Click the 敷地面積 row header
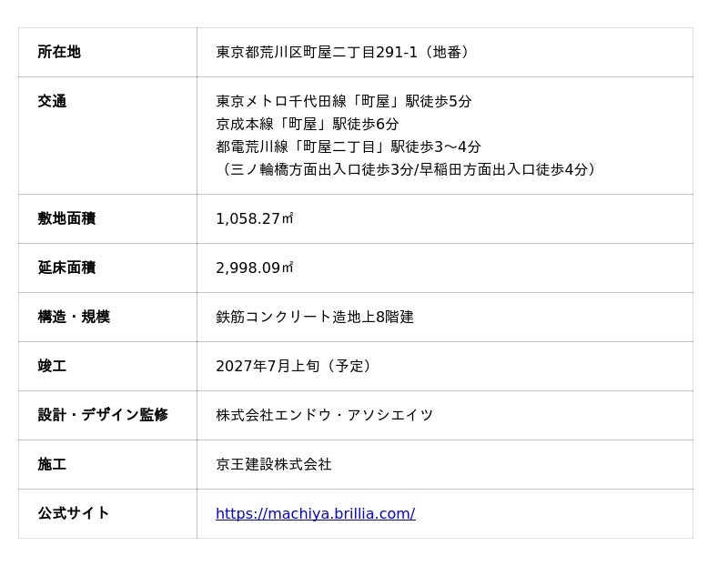Image resolution: width=728 pixels, height=566 pixels. point(66,219)
